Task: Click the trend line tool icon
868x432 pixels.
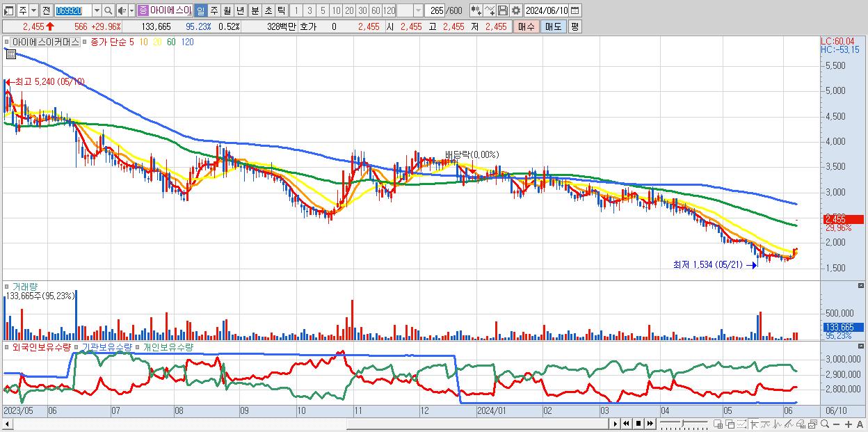Action: click(x=766, y=424)
